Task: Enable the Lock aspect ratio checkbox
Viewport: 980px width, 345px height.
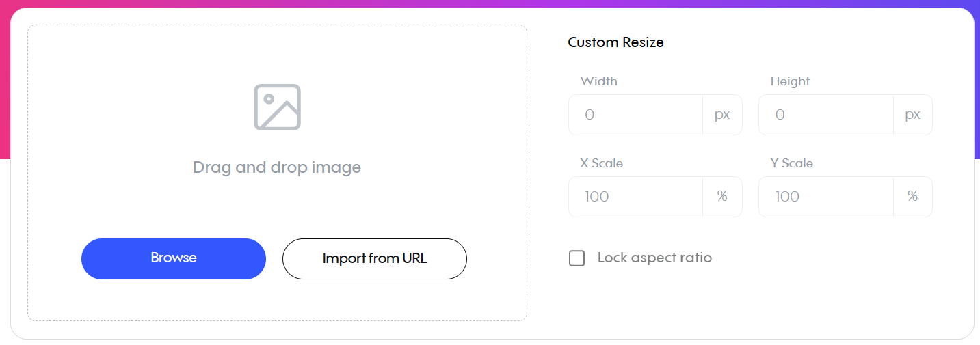Action: coord(577,258)
